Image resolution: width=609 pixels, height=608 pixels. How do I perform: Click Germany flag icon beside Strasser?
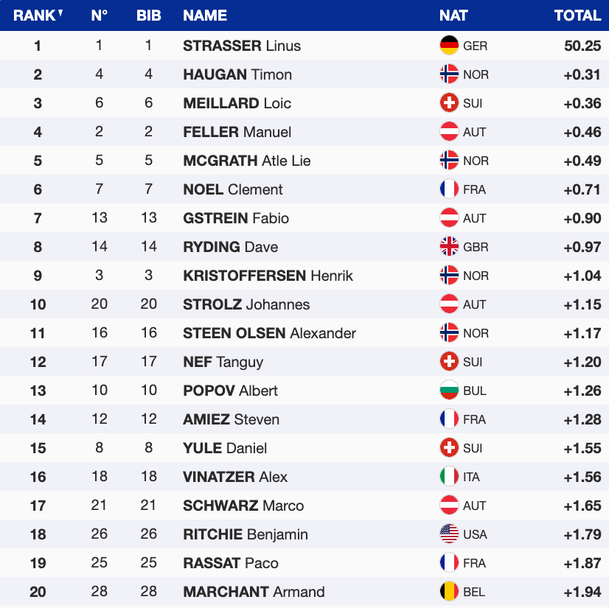(449, 46)
